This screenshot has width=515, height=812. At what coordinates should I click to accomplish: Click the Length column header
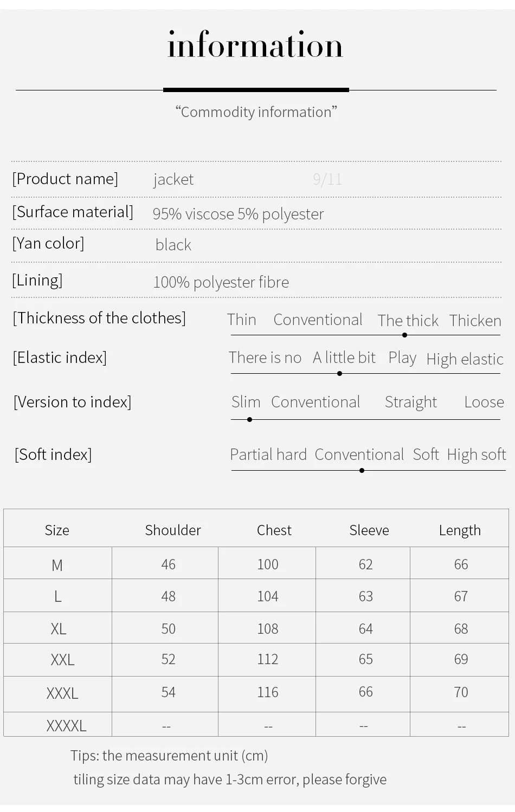(x=460, y=530)
